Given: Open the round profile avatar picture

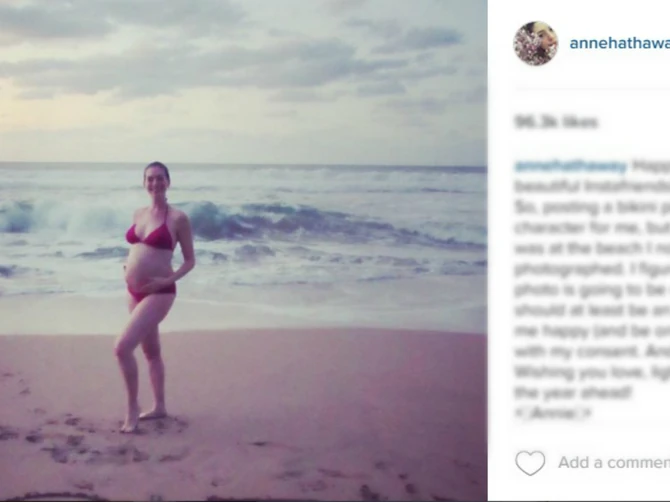Looking at the screenshot, I should point(536,43).
